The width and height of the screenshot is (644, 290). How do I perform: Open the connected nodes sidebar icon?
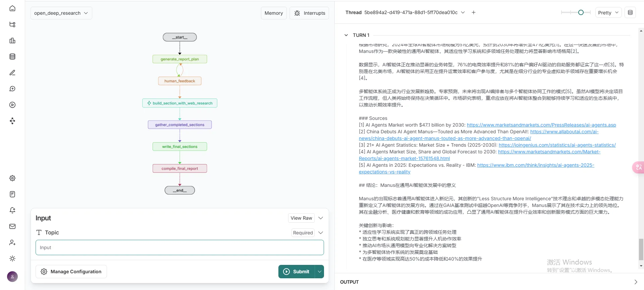coord(12,121)
